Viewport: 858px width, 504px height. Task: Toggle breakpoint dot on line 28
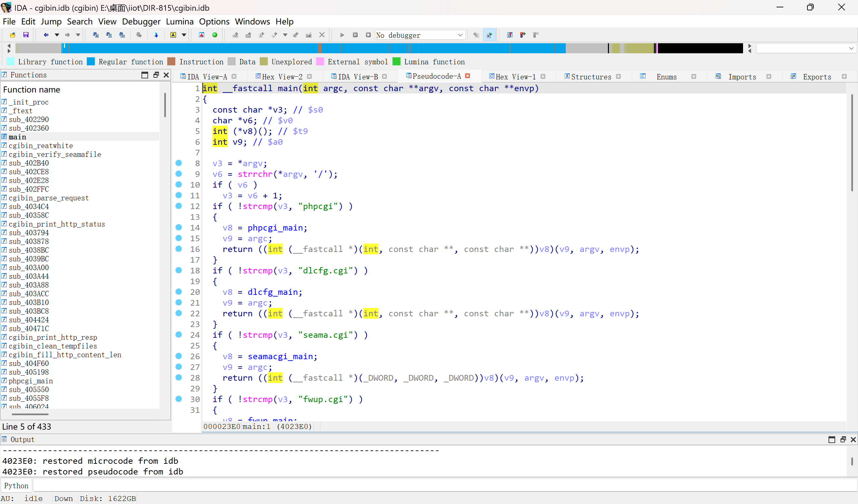point(179,378)
